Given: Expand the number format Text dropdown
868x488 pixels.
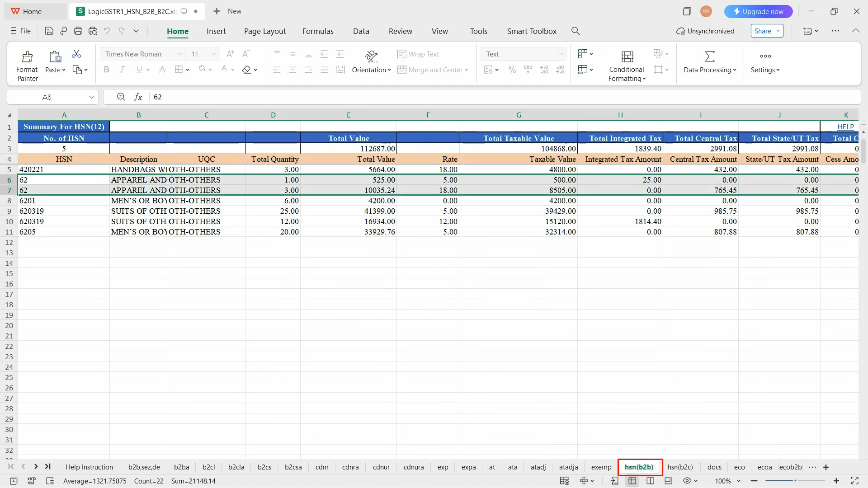Looking at the screenshot, I should 561,54.
